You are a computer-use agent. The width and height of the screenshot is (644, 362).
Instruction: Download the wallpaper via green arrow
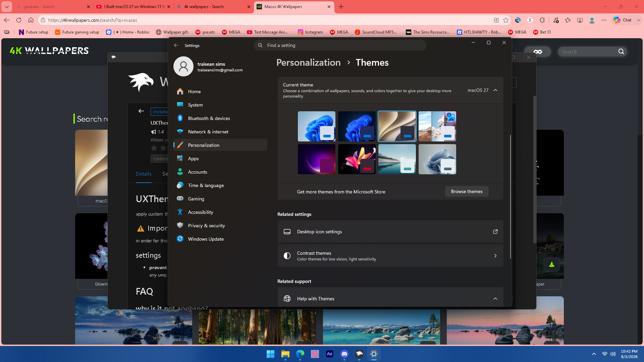[x=551, y=265]
